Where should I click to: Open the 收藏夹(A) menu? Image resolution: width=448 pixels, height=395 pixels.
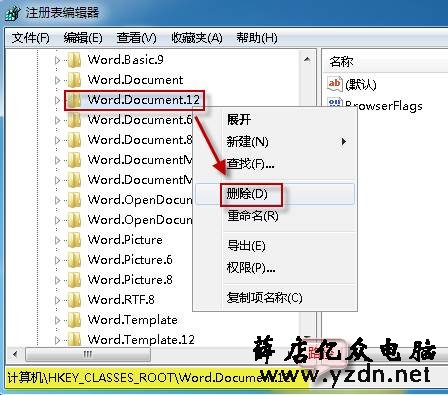[197, 38]
